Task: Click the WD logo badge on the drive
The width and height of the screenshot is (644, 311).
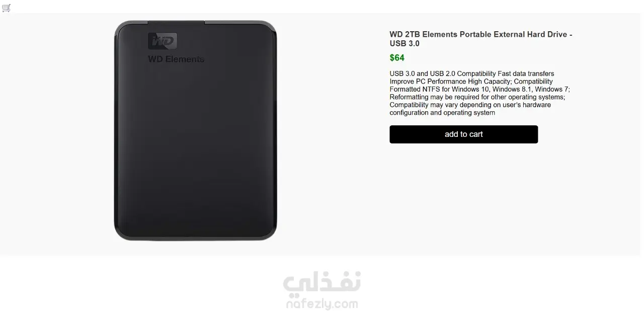Action: [163, 41]
